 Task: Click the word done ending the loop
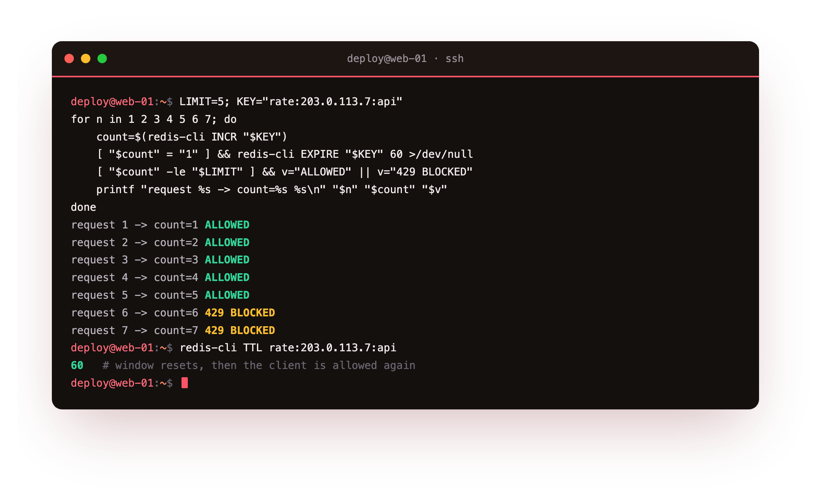[x=83, y=207]
